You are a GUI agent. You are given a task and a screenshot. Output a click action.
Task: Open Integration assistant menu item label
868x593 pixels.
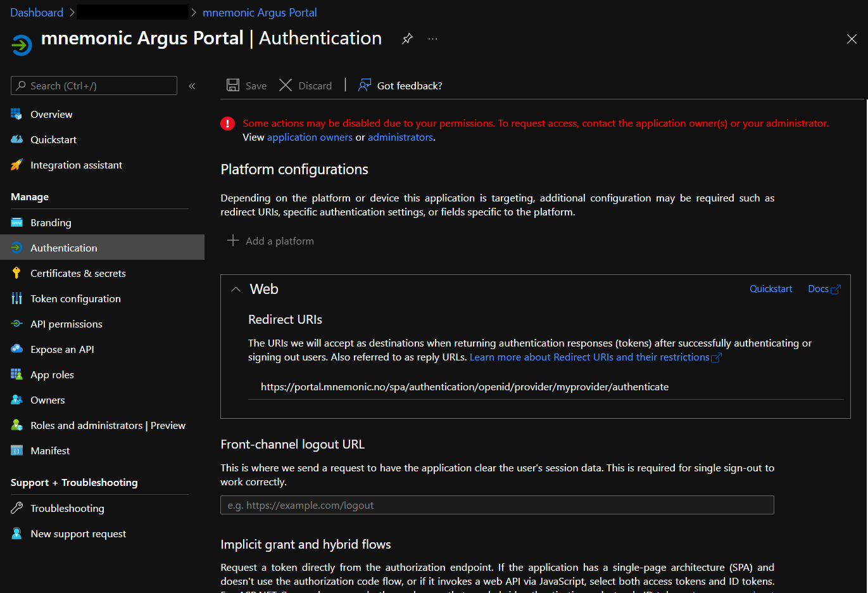[76, 165]
